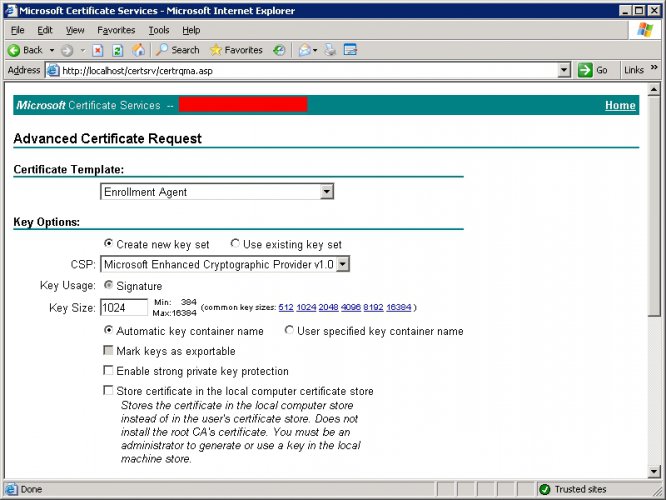Screen dimensions: 666x500
Task: Toggle Mark keys as exportable checkbox
Action: pos(108,350)
